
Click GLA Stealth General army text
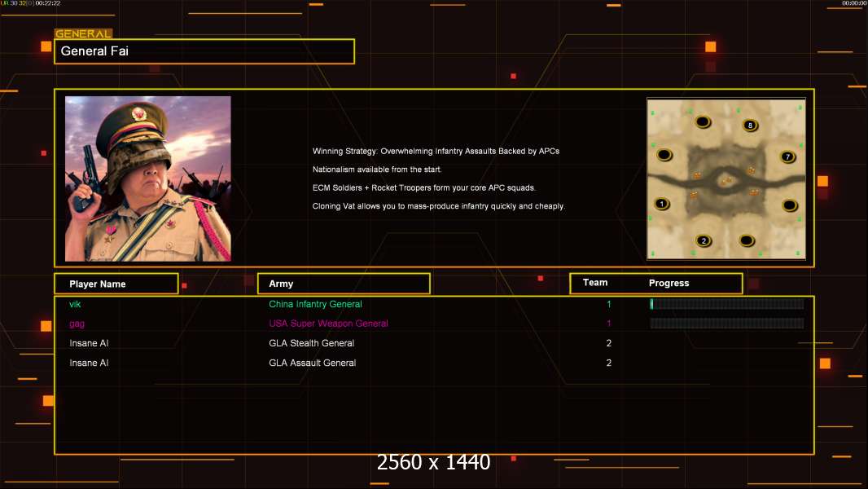[x=311, y=343]
